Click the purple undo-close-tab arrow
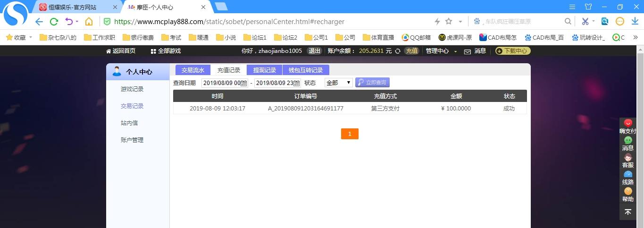This screenshot has width=644, height=228. [69, 22]
